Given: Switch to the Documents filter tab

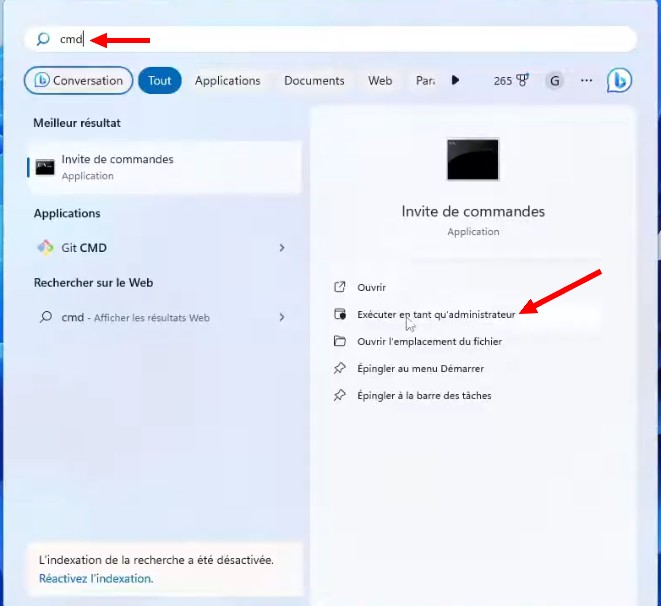Looking at the screenshot, I should [x=314, y=81].
